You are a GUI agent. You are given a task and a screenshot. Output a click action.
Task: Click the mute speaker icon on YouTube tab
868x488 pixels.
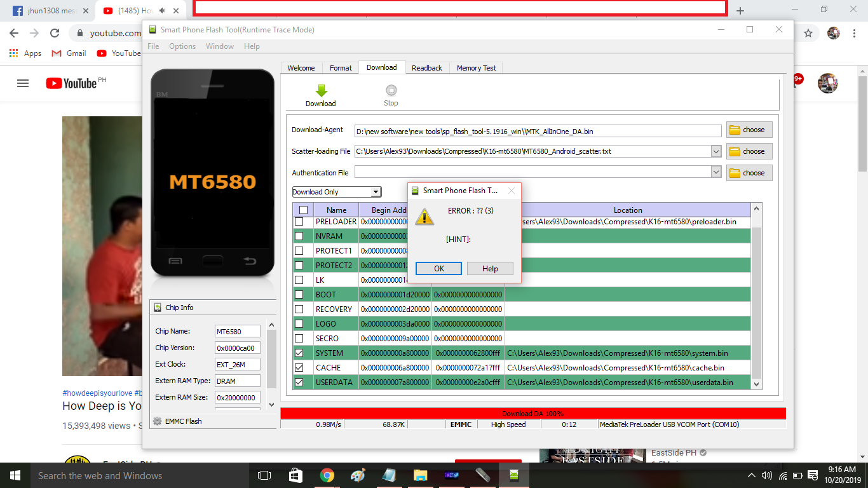click(x=163, y=11)
